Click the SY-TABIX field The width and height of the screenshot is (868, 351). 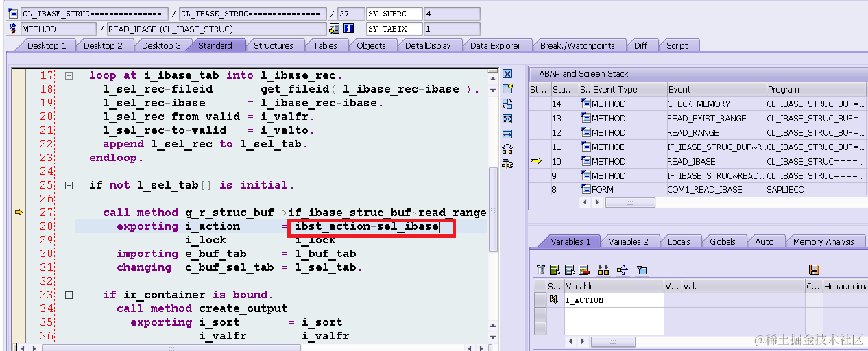394,29
